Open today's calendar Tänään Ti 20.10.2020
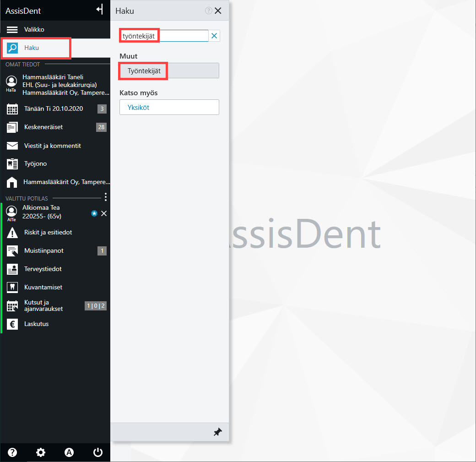This screenshot has width=476, height=462. [55, 109]
